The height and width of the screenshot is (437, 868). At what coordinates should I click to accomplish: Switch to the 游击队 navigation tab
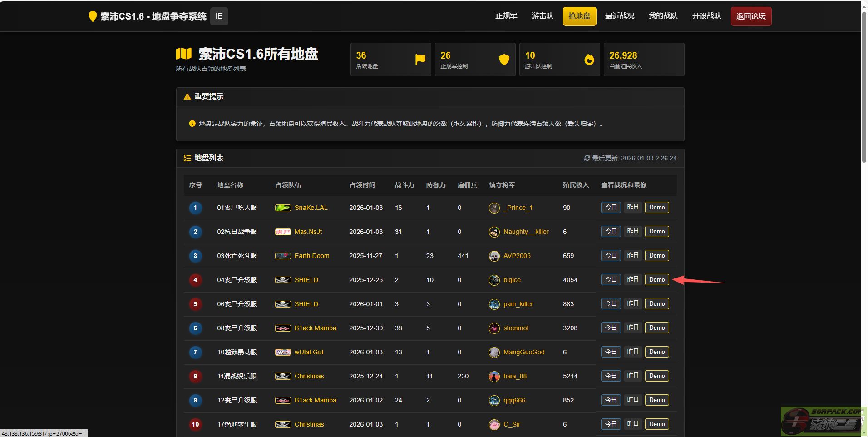542,16
